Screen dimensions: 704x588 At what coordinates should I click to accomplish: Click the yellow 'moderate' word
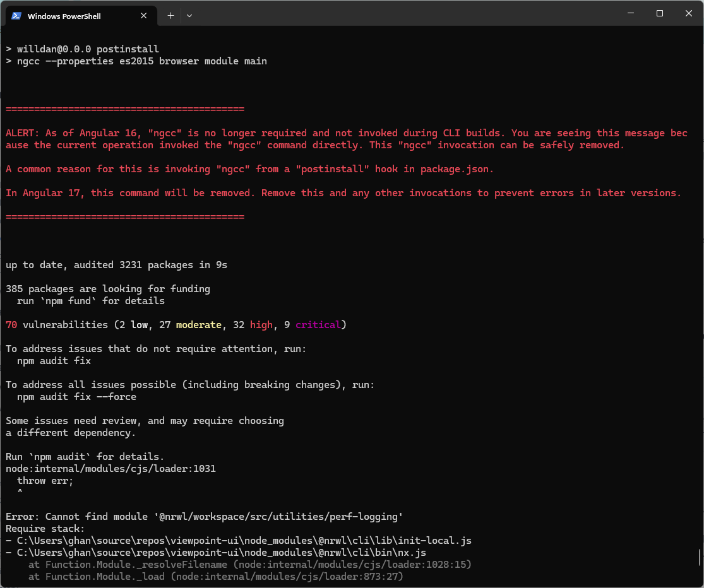pyautogui.click(x=198, y=325)
